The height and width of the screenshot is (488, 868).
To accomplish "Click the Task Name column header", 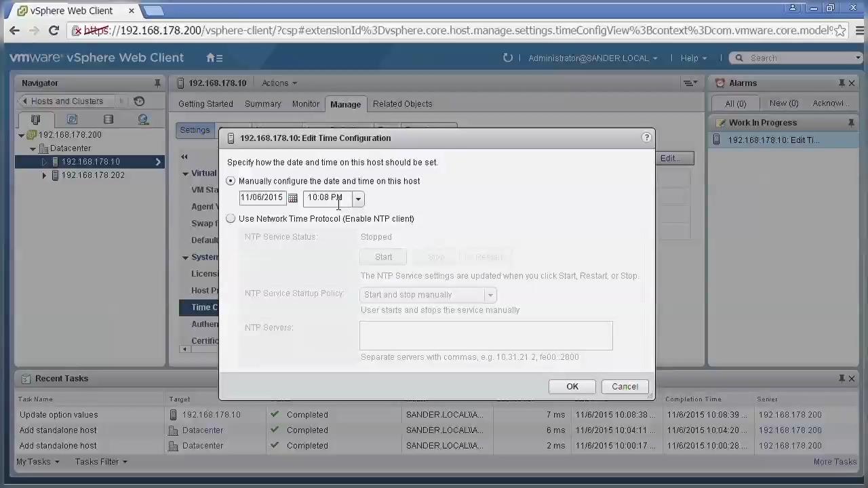I will tap(35, 399).
